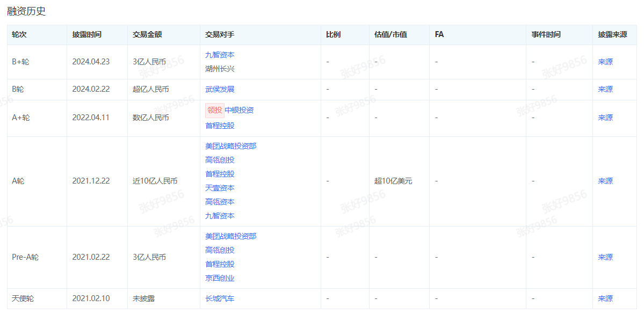
Task: Open 美团战略投资部 in the Pre-A轮 row
Action: [231, 236]
